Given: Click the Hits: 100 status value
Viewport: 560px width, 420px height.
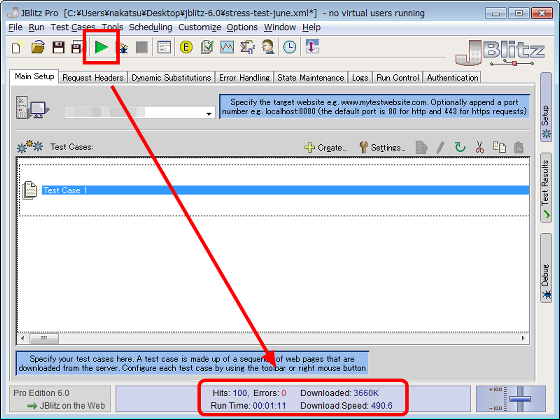Looking at the screenshot, I should coord(230,393).
